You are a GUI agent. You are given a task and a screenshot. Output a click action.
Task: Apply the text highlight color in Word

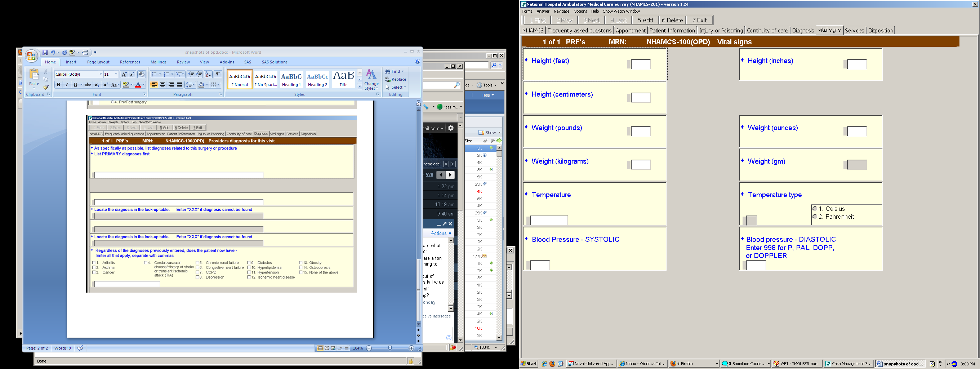[x=126, y=85]
